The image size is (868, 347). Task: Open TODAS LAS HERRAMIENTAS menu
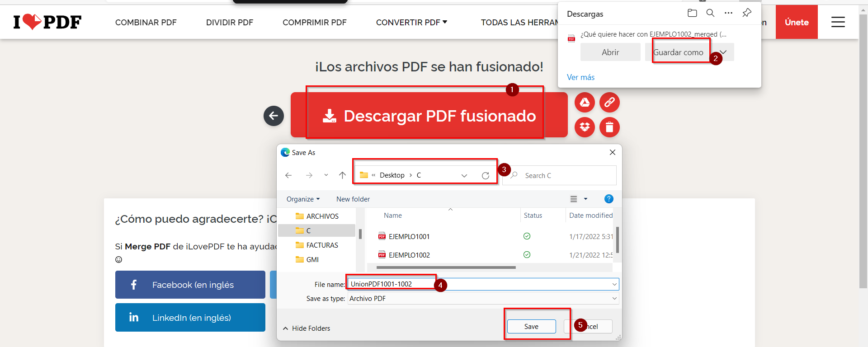tap(519, 22)
